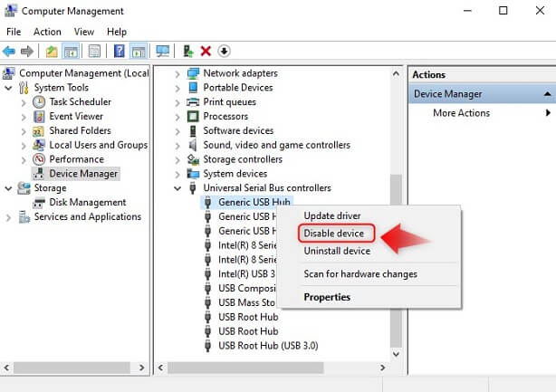Click the device list horizontal scrollbar thumb
Viewport: 556px width, 392px height.
(245, 368)
